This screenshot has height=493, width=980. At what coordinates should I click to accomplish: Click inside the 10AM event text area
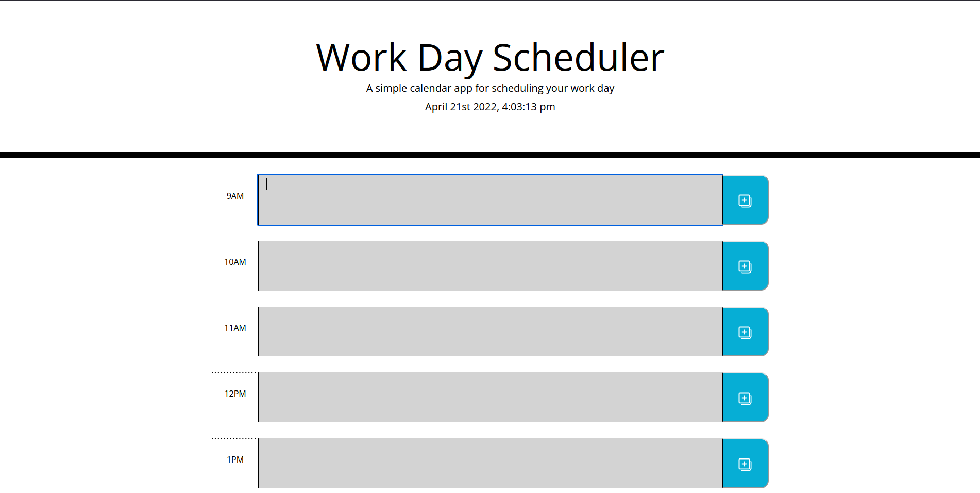[489, 266]
